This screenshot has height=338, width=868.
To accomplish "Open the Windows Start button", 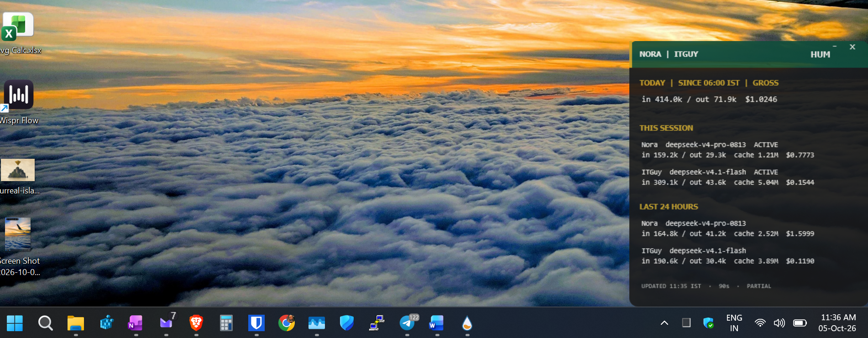I will (15, 323).
